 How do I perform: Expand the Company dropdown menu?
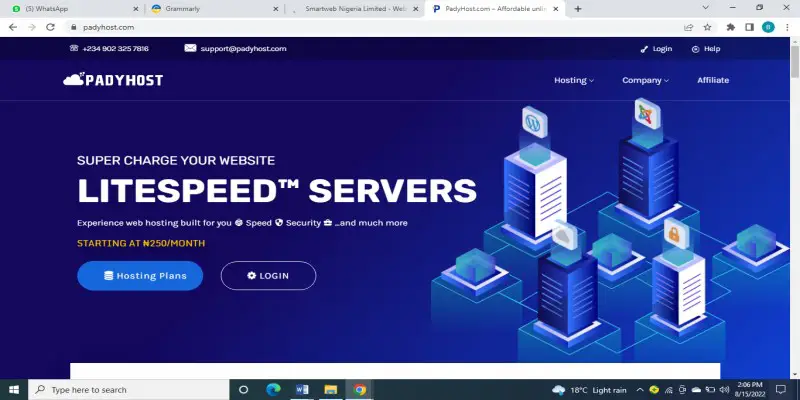coord(645,80)
